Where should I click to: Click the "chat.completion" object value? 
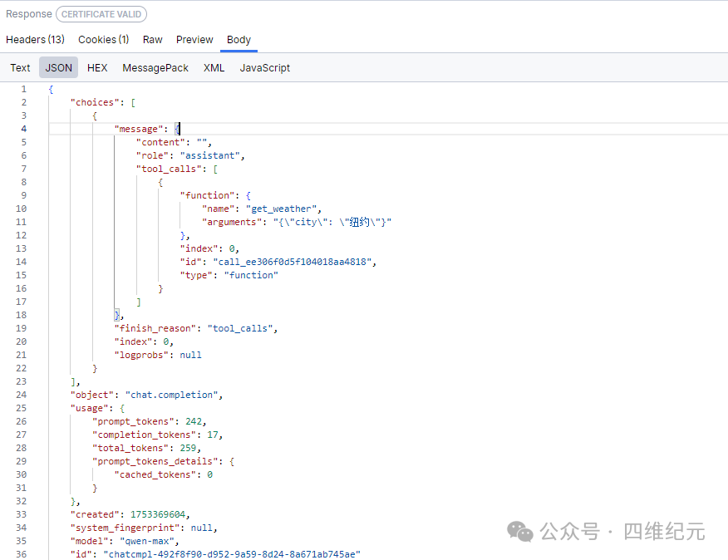pyautogui.click(x=172, y=395)
